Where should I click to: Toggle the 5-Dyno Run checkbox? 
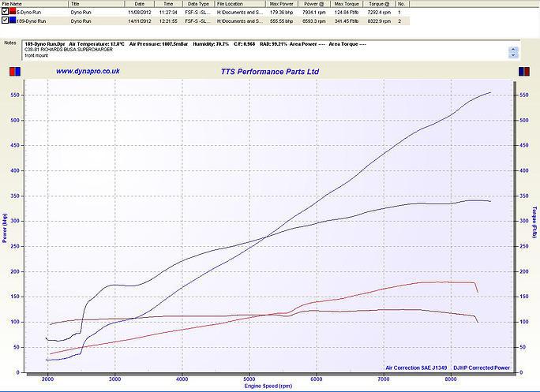click(x=6, y=13)
